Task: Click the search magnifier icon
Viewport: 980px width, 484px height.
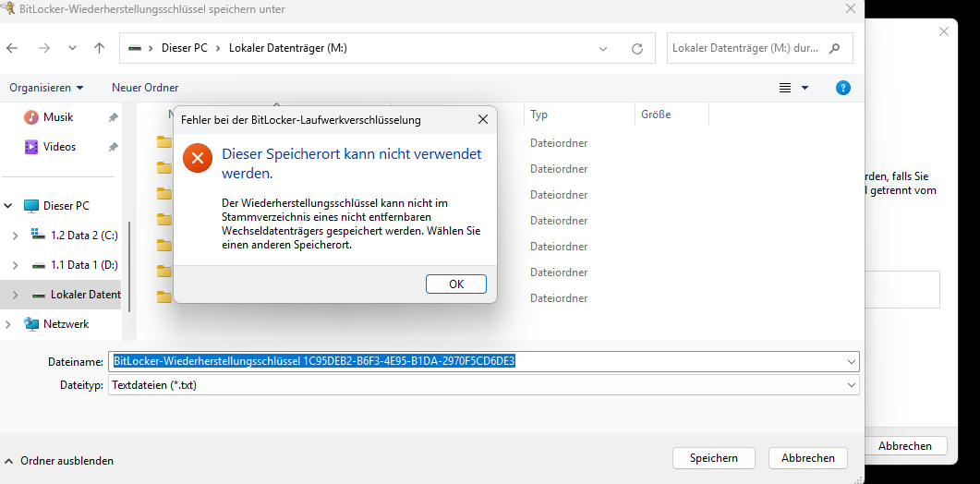Action: (x=834, y=48)
